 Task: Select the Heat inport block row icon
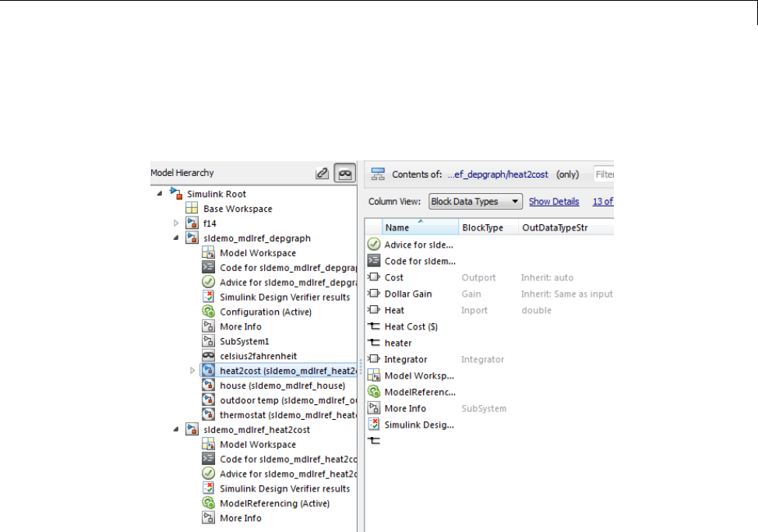[x=374, y=310]
